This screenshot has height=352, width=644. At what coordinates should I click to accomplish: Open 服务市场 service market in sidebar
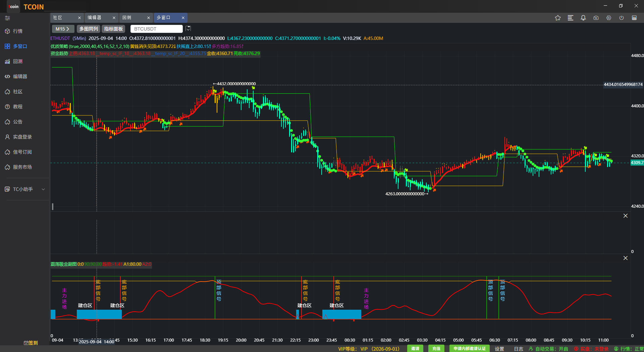point(18,167)
